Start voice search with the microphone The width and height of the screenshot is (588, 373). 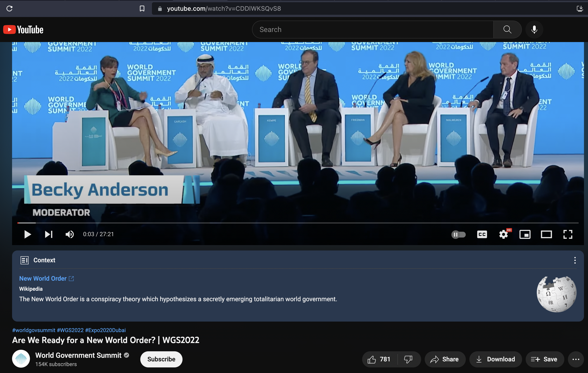pyautogui.click(x=534, y=30)
